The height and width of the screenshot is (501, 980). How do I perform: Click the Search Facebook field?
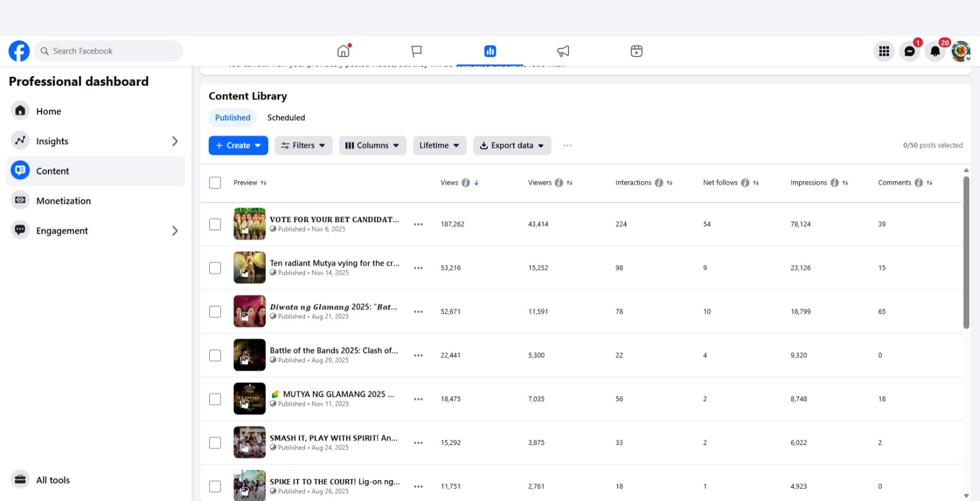click(x=109, y=51)
